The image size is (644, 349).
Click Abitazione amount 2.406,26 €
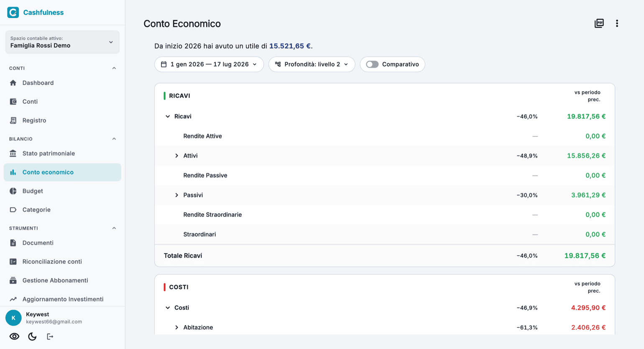point(588,327)
